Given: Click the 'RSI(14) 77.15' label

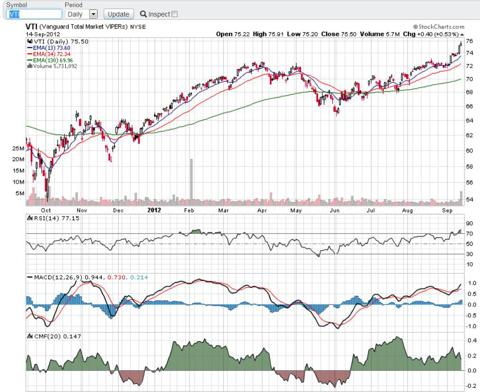Looking at the screenshot, I should (56, 218).
